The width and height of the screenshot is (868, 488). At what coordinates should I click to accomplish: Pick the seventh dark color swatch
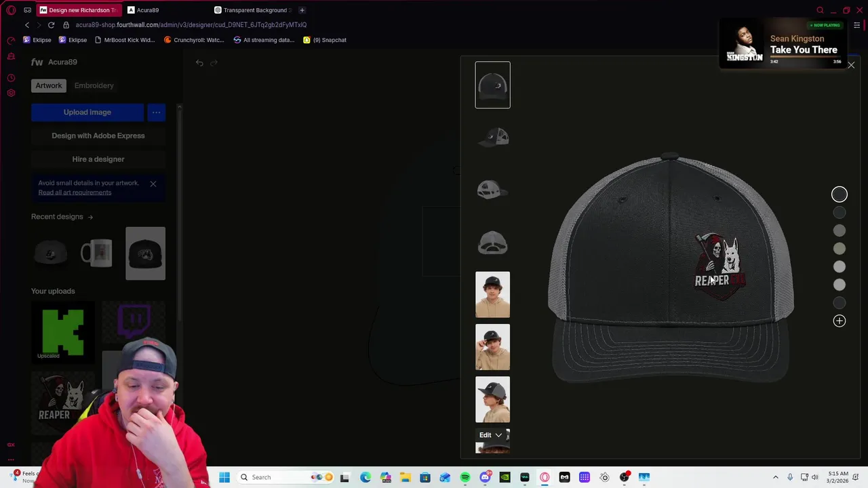tap(840, 303)
